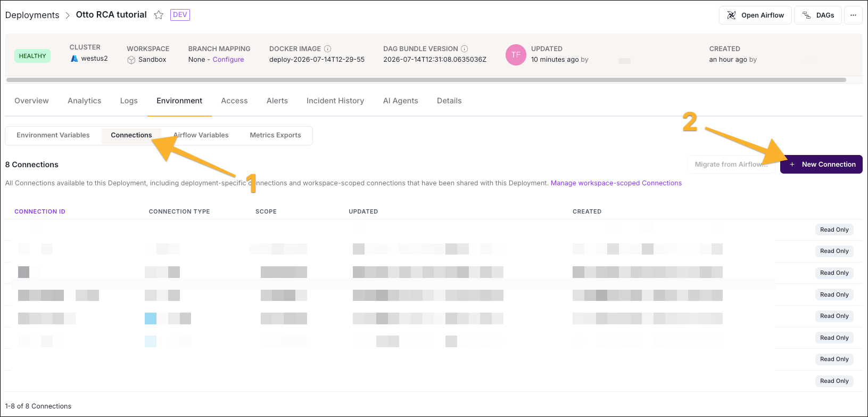The width and height of the screenshot is (868, 417).
Task: Click bundle version 2026-07-14T12:31:08.0635036Z
Action: click(x=435, y=60)
